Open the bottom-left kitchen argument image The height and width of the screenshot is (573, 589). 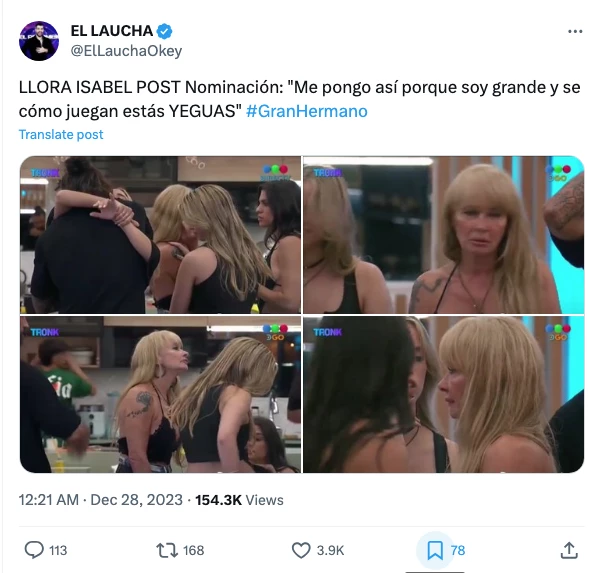(x=160, y=395)
